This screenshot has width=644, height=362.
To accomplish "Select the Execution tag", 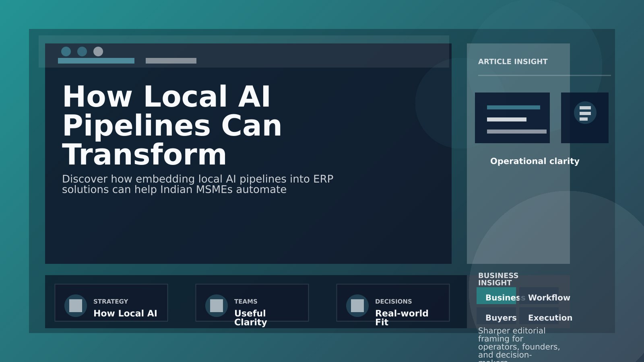I will coord(539,316).
